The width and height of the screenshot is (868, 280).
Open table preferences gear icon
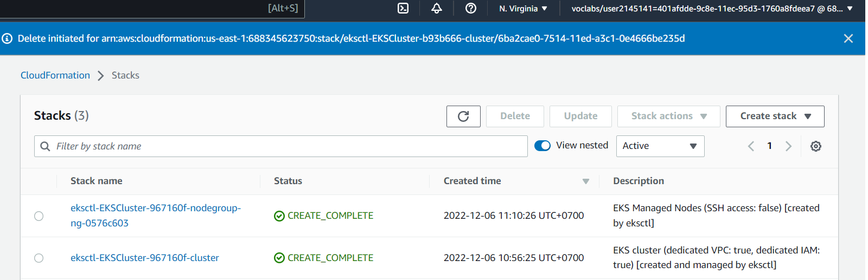point(815,146)
